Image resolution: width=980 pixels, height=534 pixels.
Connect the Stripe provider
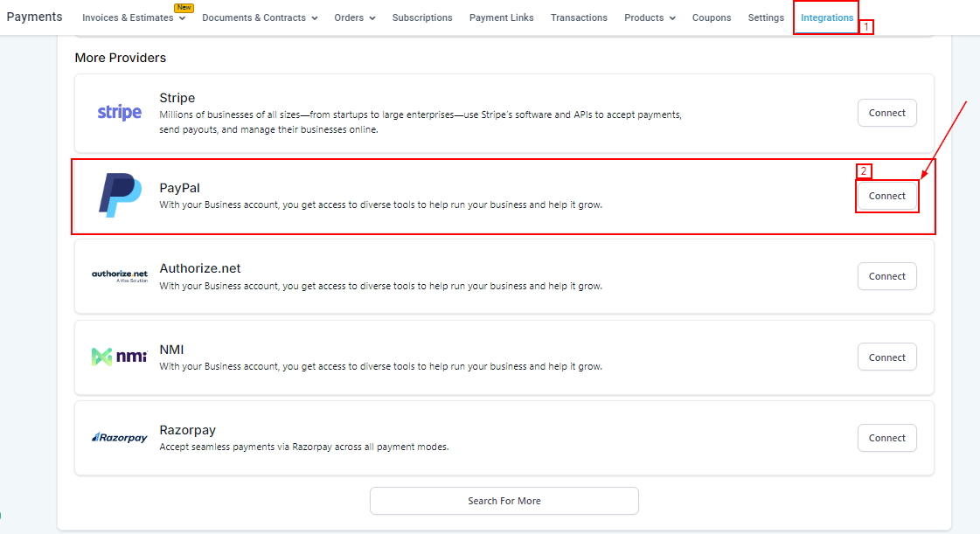[886, 113]
